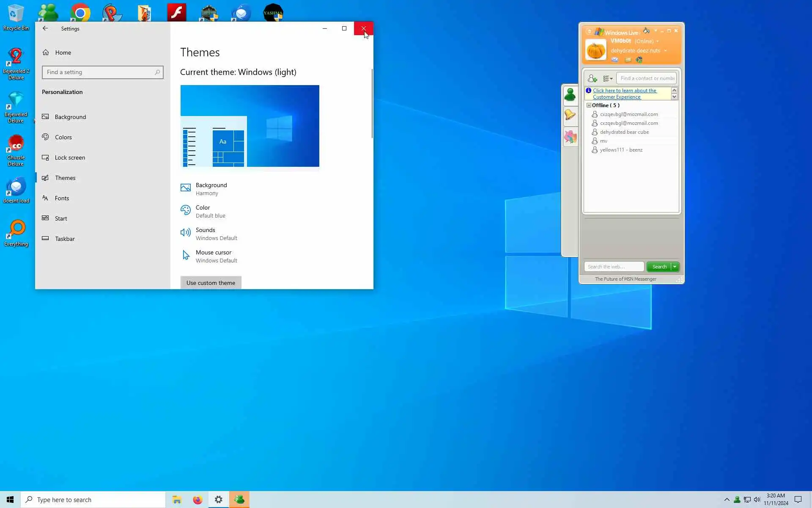Go to Lock screen settings
812x508 pixels.
[x=70, y=157]
